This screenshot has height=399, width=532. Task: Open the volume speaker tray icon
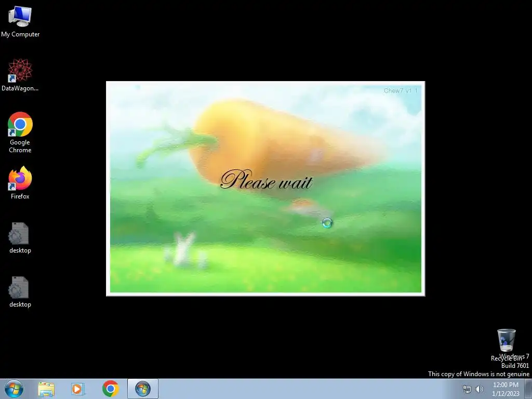click(479, 389)
